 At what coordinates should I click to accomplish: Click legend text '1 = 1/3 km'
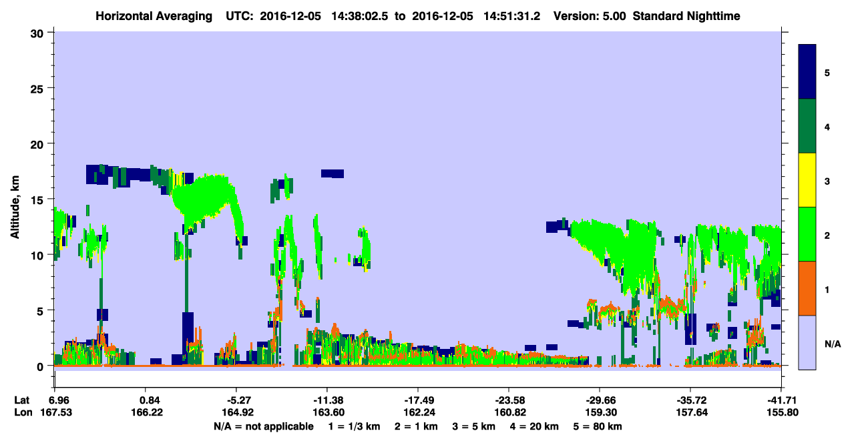click(354, 426)
